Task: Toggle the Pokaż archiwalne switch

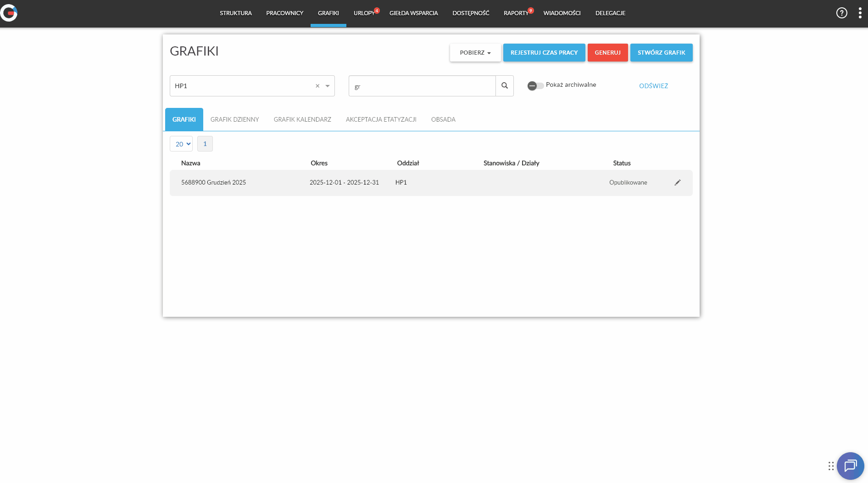Action: [x=535, y=86]
